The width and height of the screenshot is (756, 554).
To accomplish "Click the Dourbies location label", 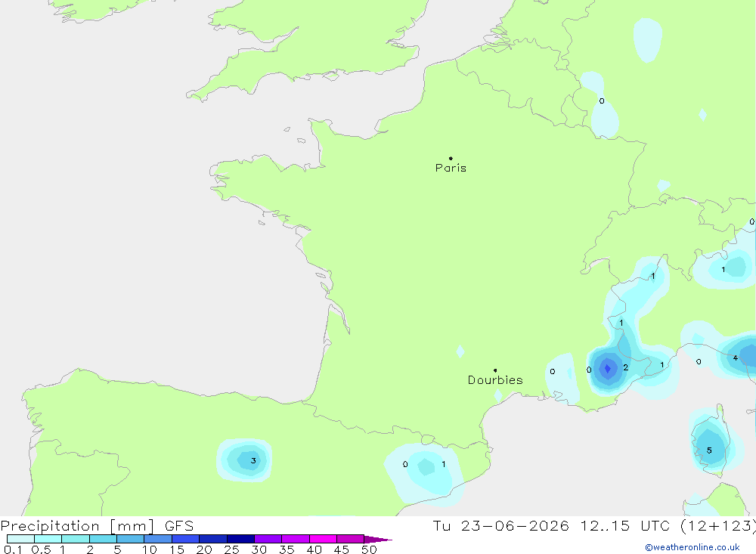I will [x=495, y=380].
